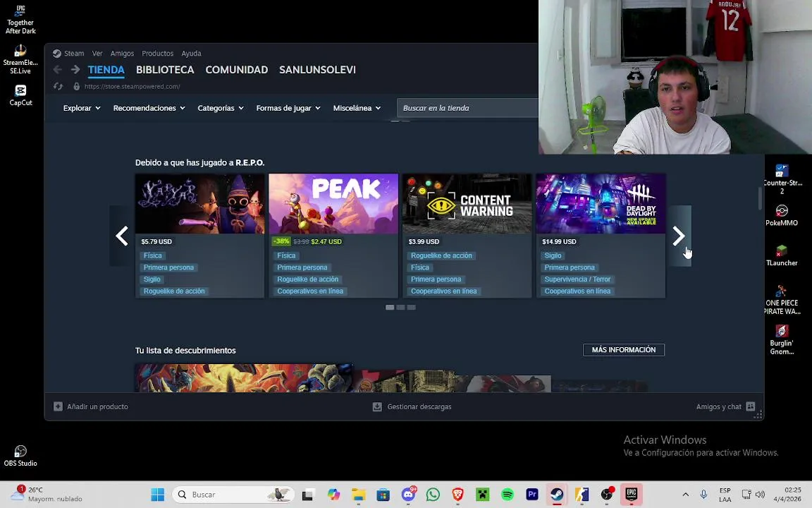Open the PokeMMO desktop icon
The image size is (812, 508).
tap(782, 216)
